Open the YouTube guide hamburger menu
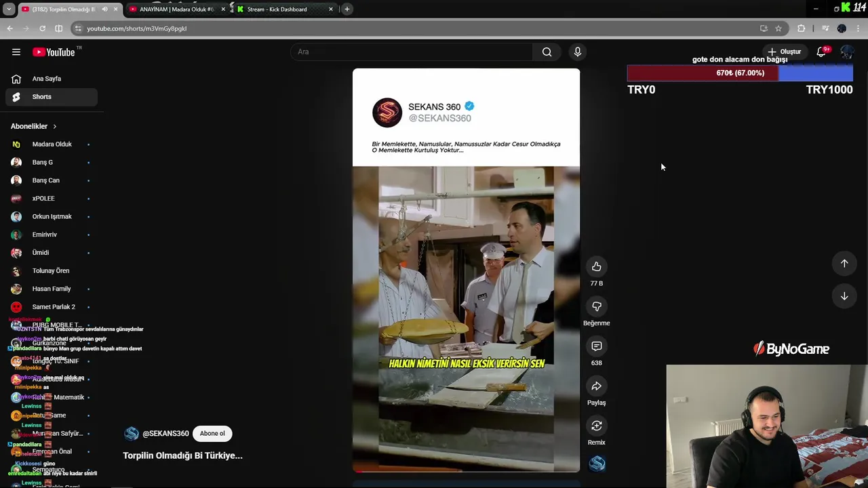Image resolution: width=868 pixels, height=488 pixels. click(x=16, y=52)
